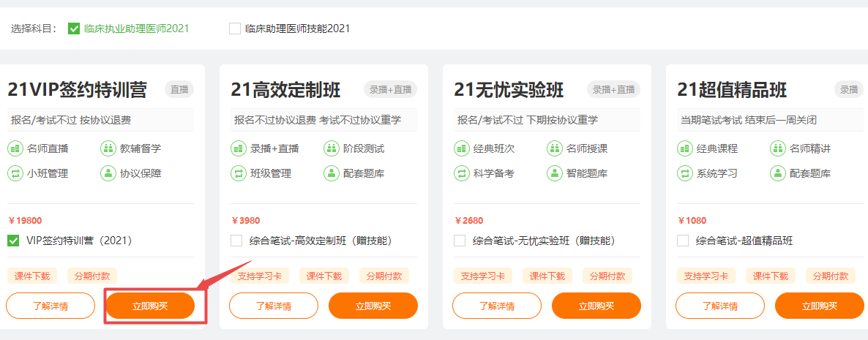This screenshot has height=340, width=868.
Task: Click the 名师直播 feature icon
Action: (x=15, y=148)
